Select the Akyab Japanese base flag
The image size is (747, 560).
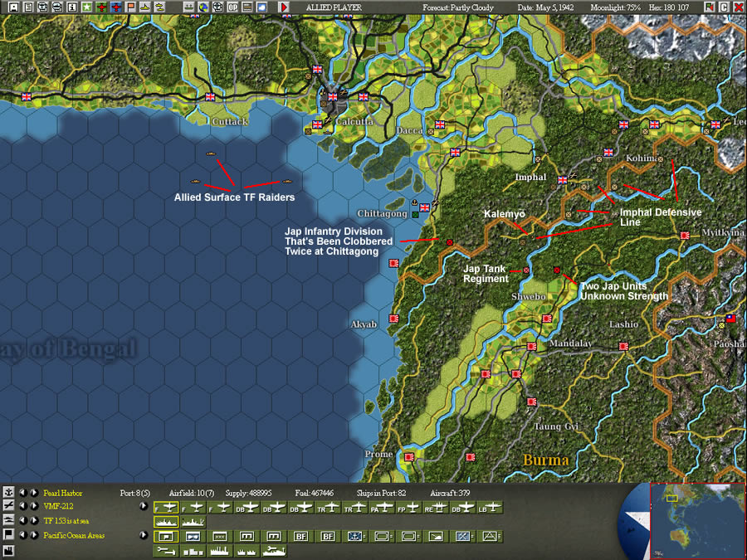click(x=393, y=318)
